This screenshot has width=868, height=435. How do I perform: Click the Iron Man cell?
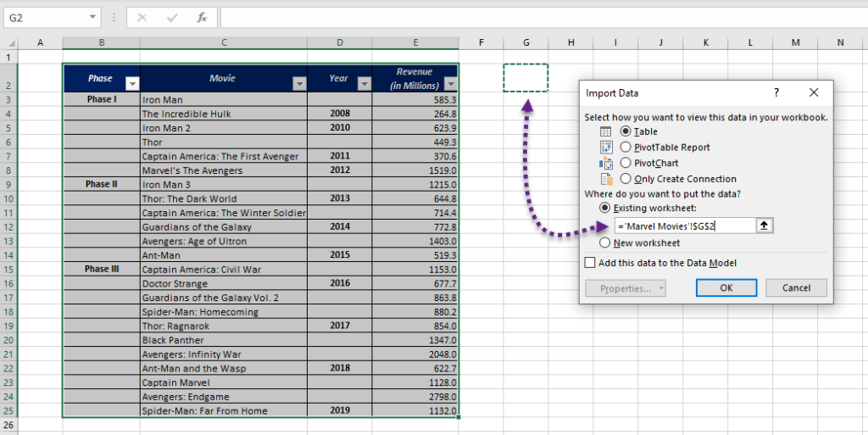coord(224,99)
